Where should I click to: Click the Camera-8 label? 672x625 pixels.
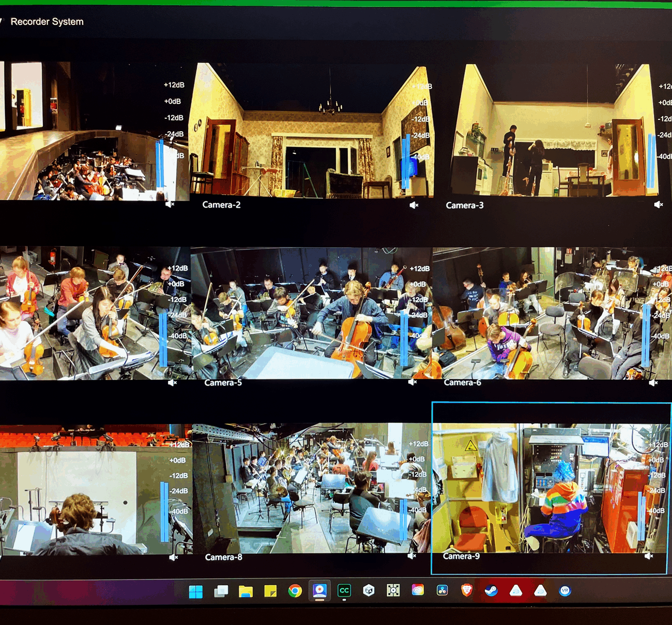coord(223,557)
